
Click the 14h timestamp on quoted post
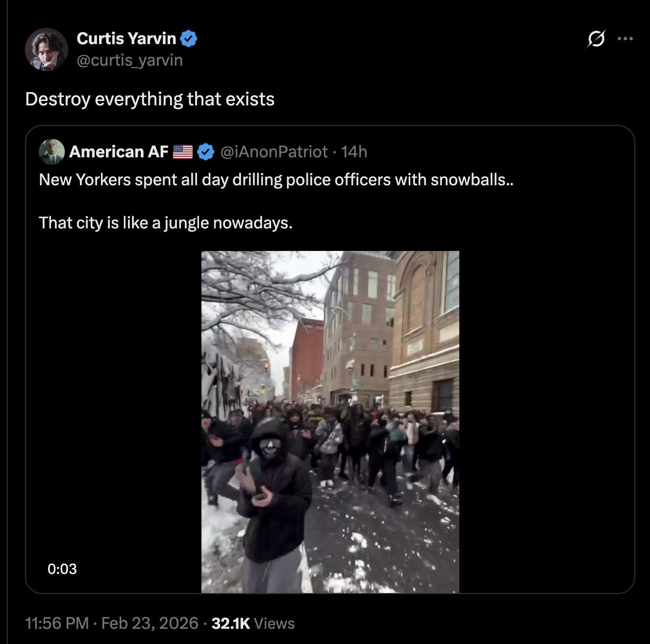click(354, 152)
